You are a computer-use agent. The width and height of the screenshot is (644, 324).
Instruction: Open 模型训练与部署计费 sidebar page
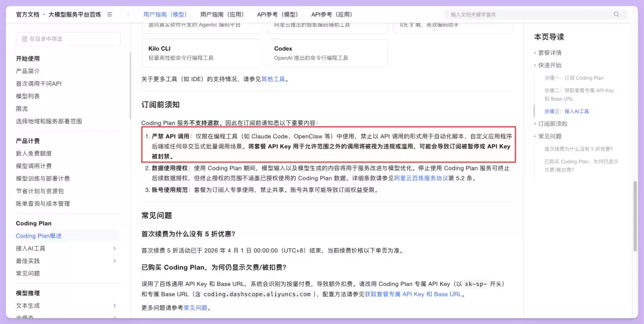pos(43,179)
